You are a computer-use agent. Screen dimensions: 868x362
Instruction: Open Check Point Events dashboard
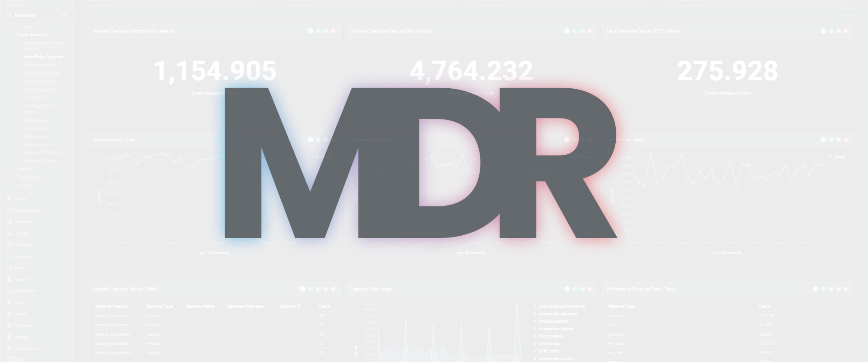tap(41, 73)
